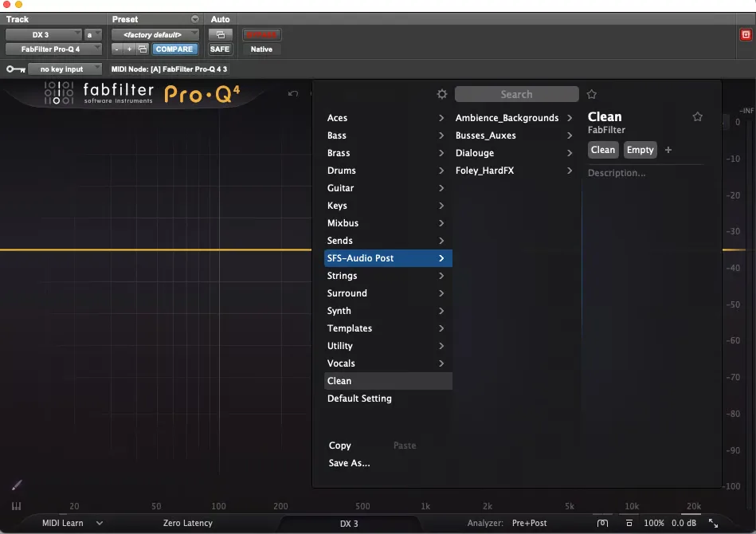Enable automation SAFE mode
This screenshot has width=756, height=534.
tap(220, 49)
